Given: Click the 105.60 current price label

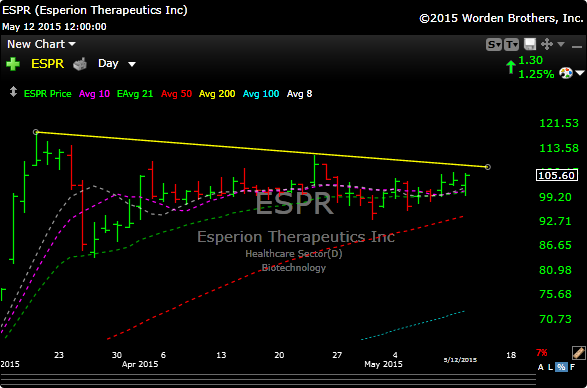Looking at the screenshot, I should [x=556, y=175].
